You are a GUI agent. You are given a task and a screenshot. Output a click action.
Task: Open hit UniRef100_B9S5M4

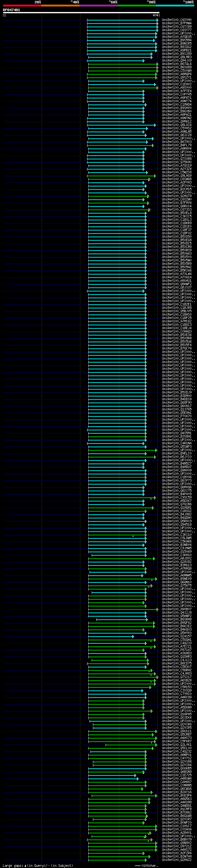177,40
